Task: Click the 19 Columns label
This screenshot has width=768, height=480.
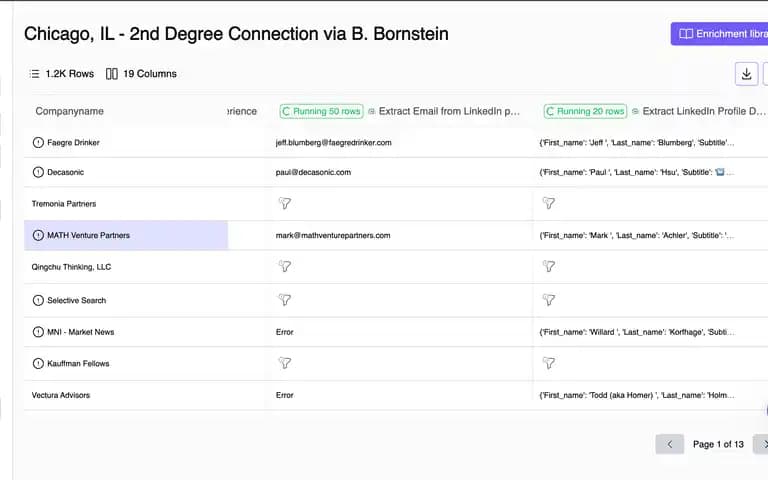Action: (x=150, y=74)
